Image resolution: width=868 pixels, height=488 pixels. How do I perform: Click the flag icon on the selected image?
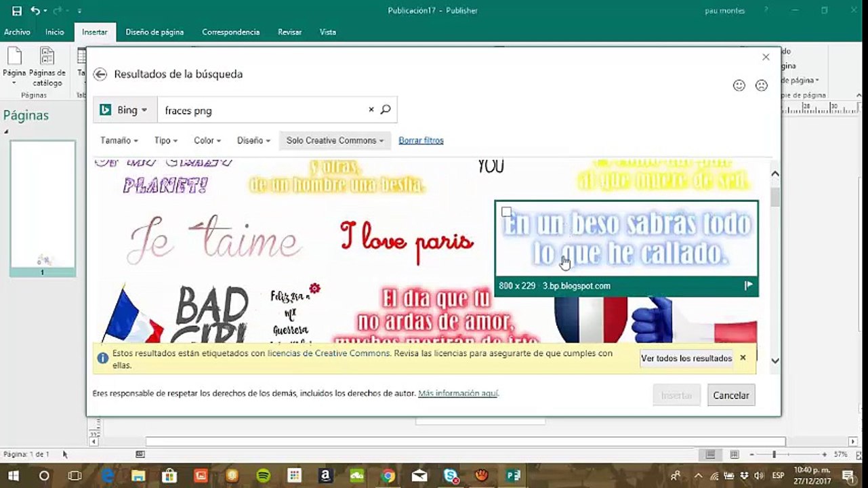point(748,285)
